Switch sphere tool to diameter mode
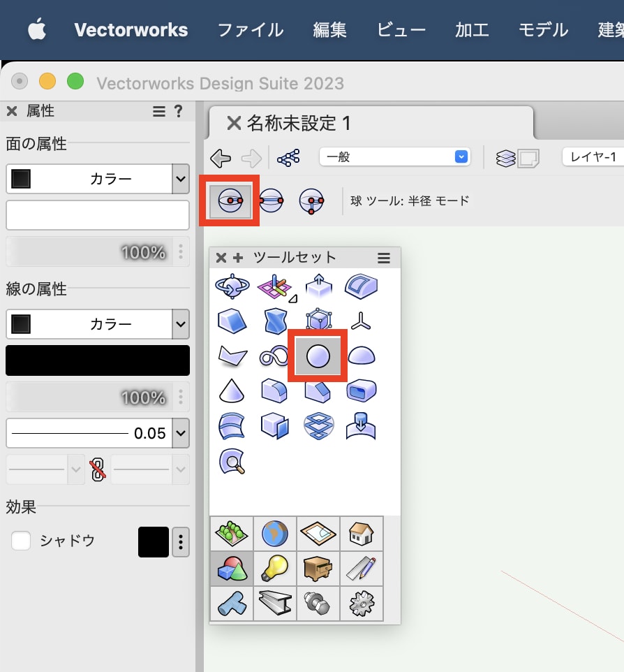Image resolution: width=624 pixels, height=672 pixels. coord(271,200)
